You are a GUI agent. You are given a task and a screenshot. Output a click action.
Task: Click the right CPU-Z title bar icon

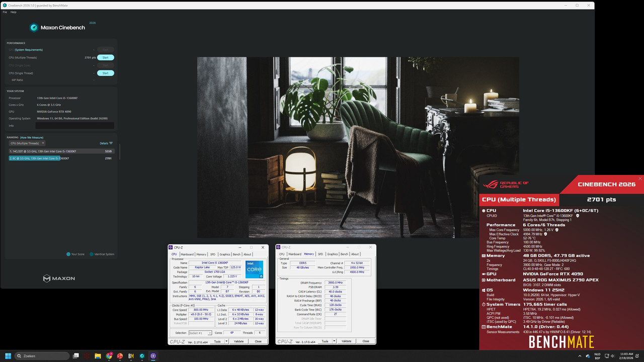[x=279, y=247]
